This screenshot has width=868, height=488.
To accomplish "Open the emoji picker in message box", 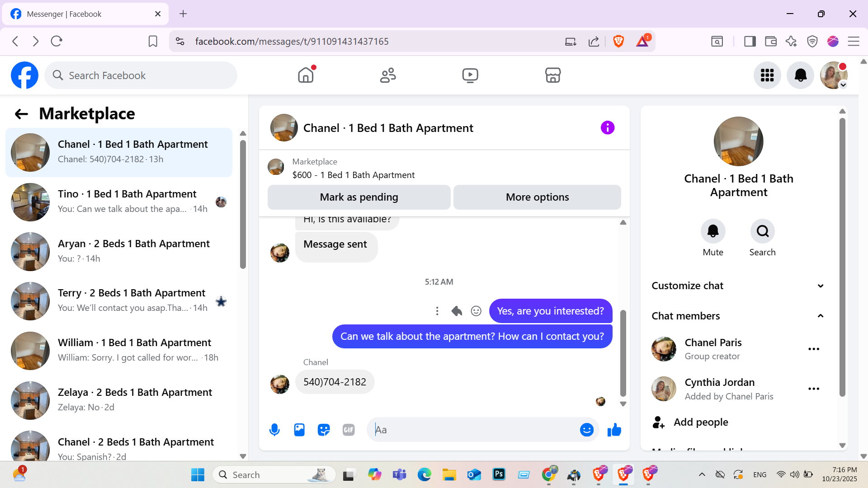I will point(586,430).
